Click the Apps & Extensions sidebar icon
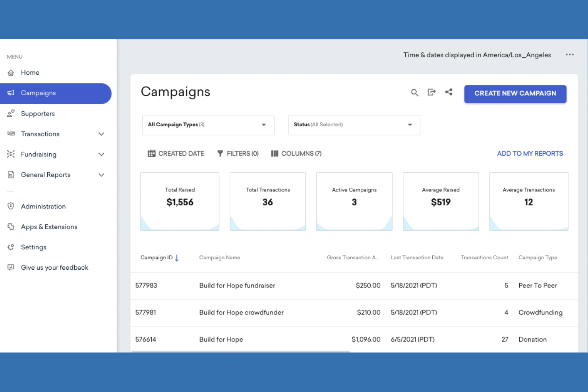Image resolution: width=588 pixels, height=392 pixels. (x=11, y=226)
